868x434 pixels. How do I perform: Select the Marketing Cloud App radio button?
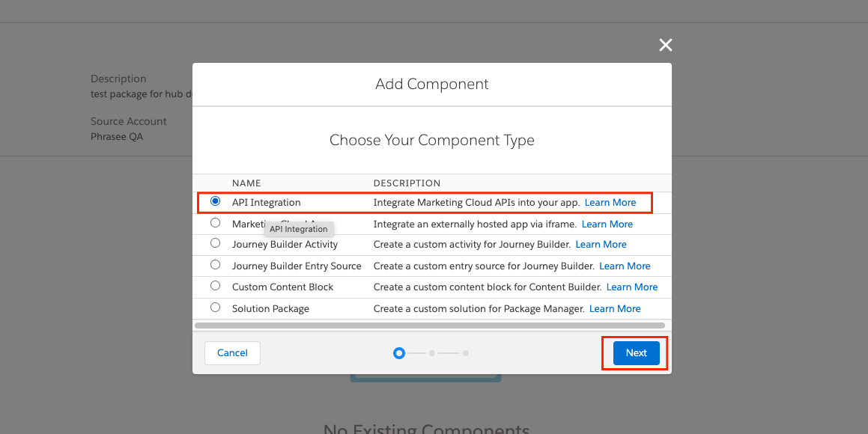[216, 223]
